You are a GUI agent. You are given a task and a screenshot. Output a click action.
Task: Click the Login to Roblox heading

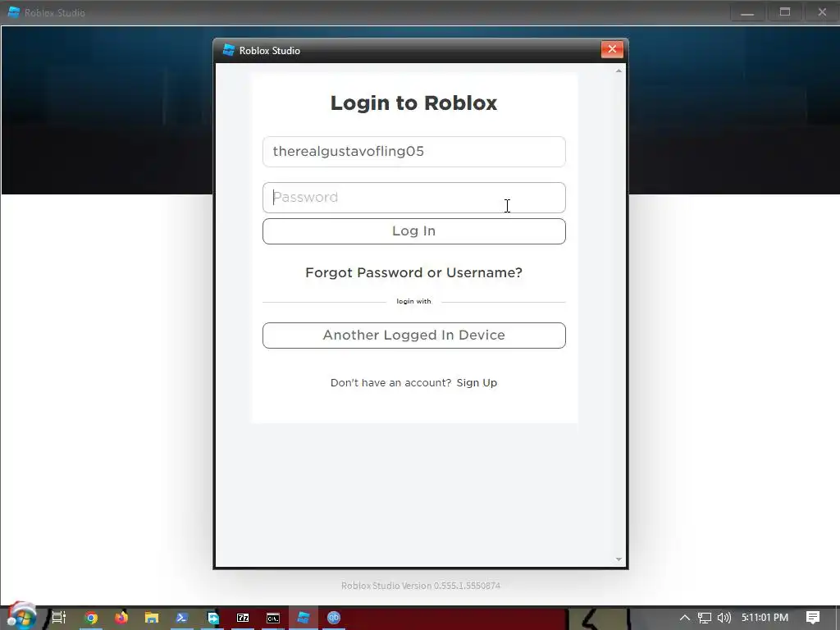click(413, 103)
